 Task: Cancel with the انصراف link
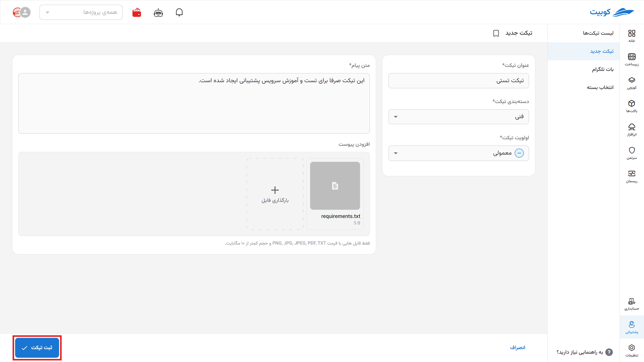pyautogui.click(x=518, y=347)
